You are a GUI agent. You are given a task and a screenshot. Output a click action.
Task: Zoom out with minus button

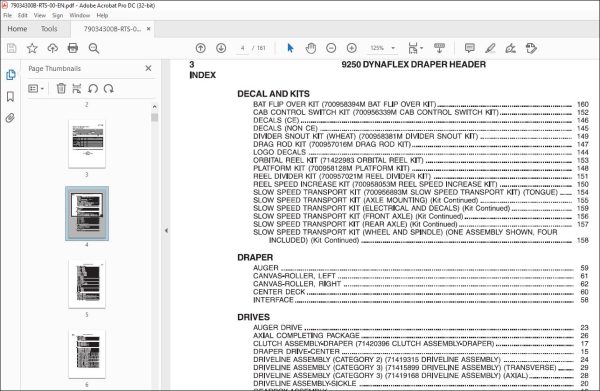331,48
